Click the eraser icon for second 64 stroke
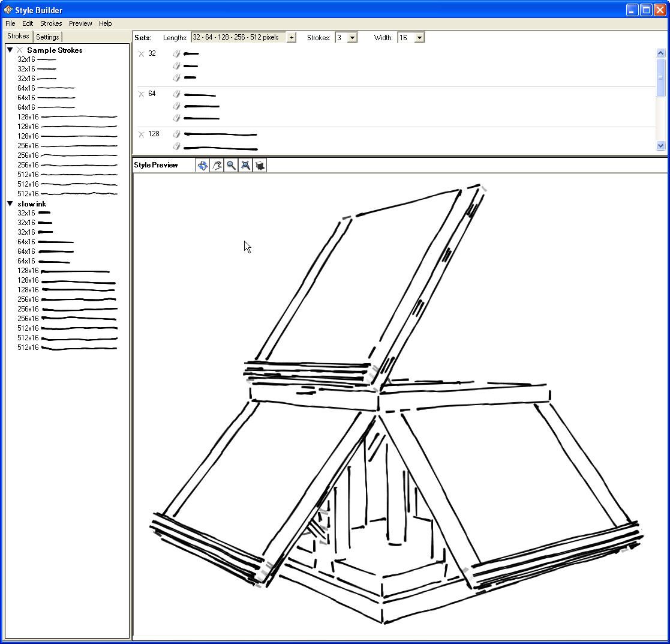This screenshot has width=670, height=644. point(176,106)
